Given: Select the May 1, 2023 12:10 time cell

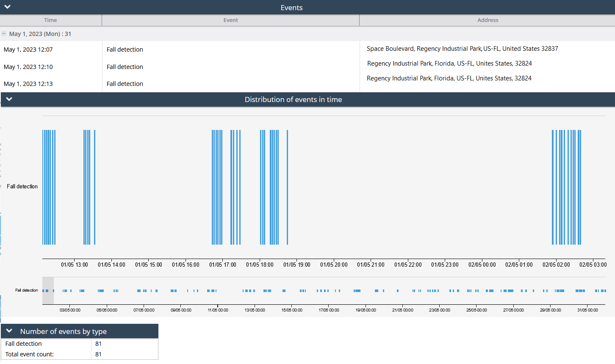Looking at the screenshot, I should tap(28, 67).
